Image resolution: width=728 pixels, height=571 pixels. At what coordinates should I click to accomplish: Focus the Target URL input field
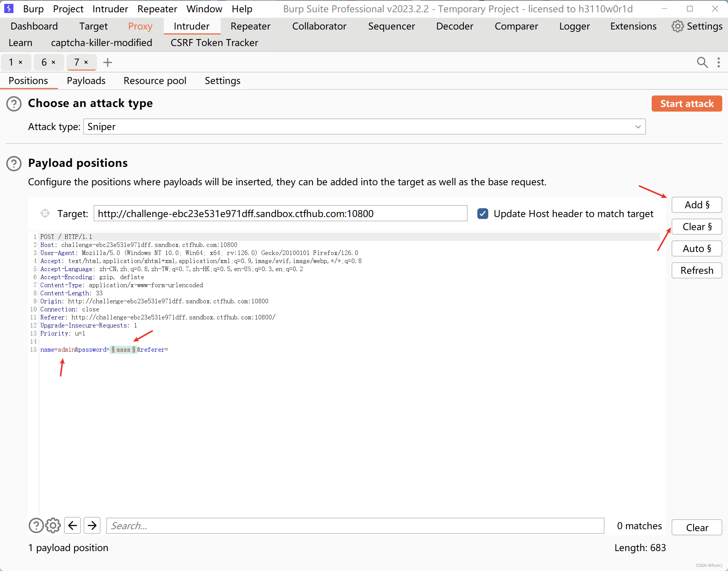click(x=280, y=214)
